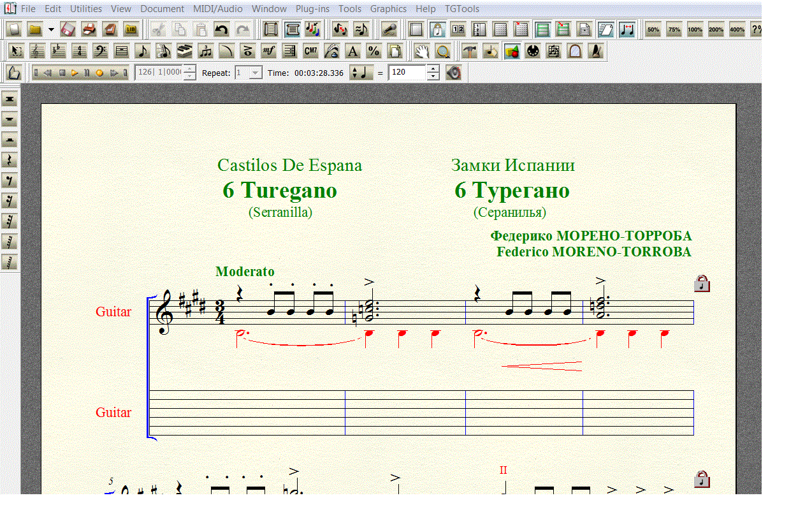
Task: Open the File menu
Action: tap(28, 9)
